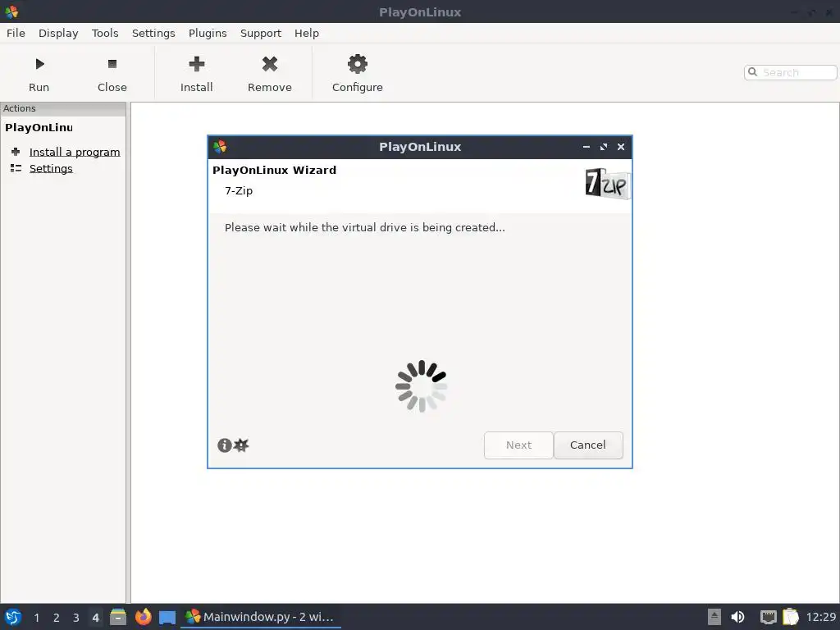Click 'Install a program' sidebar link
The height and width of the screenshot is (630, 840).
point(75,152)
